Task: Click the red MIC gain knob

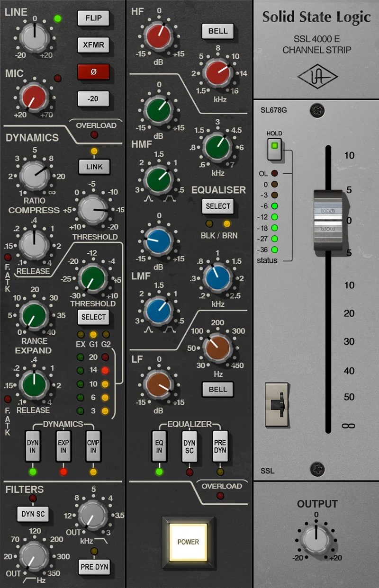Action: point(34,97)
